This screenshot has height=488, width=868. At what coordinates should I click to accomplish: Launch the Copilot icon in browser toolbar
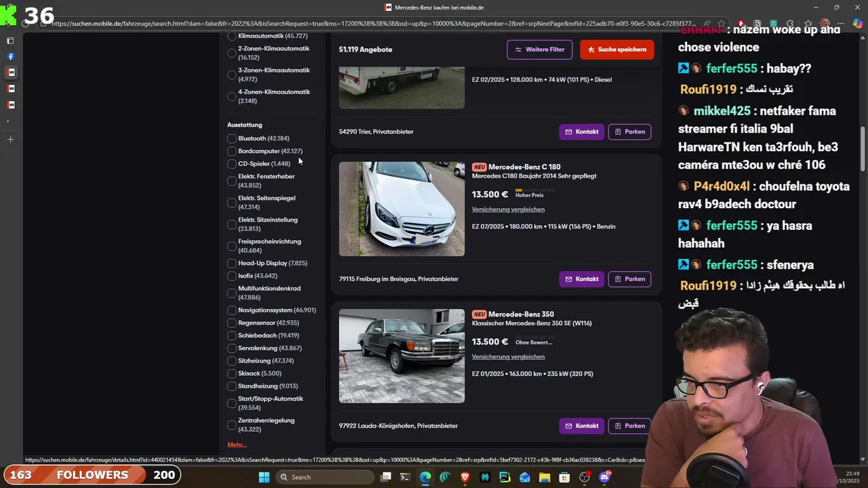[x=858, y=24]
